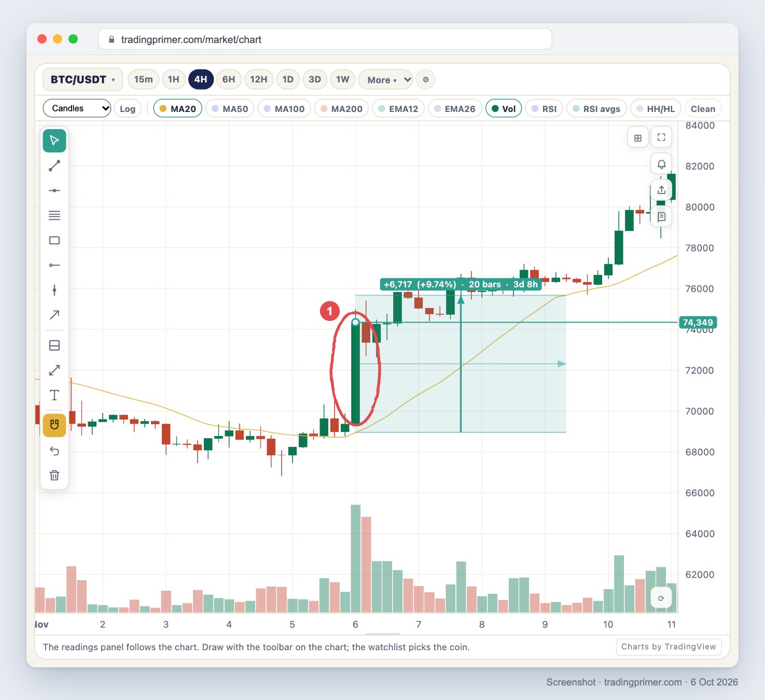Select the price range split-box tool
765x700 pixels.
click(54, 345)
